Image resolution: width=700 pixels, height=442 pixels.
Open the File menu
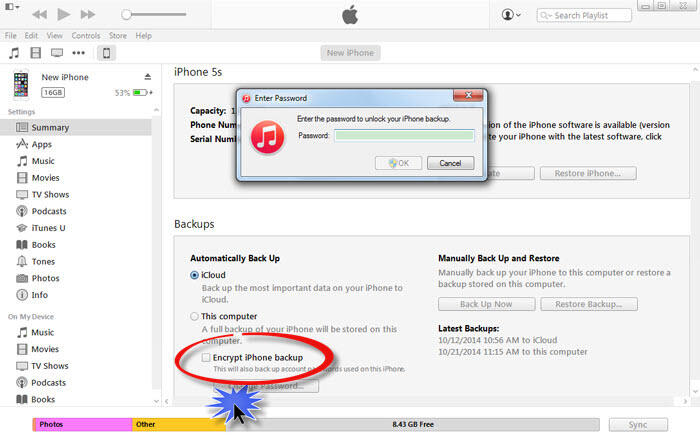coord(11,35)
